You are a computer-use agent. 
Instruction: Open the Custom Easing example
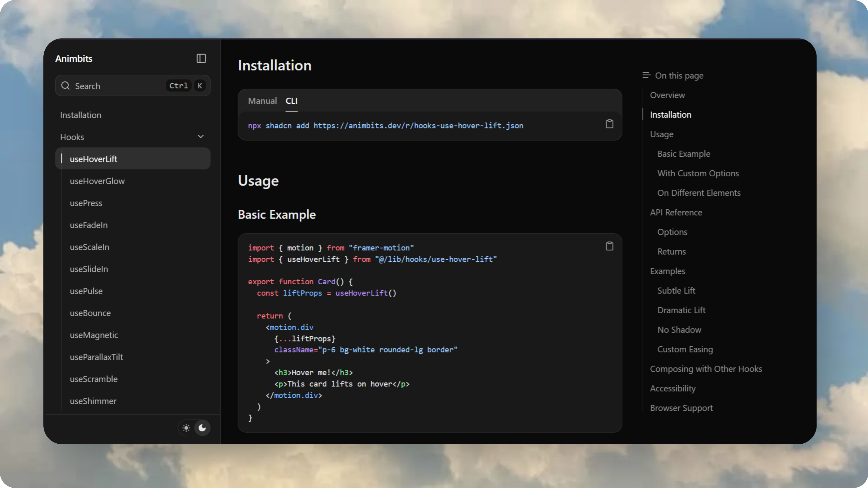tap(685, 349)
